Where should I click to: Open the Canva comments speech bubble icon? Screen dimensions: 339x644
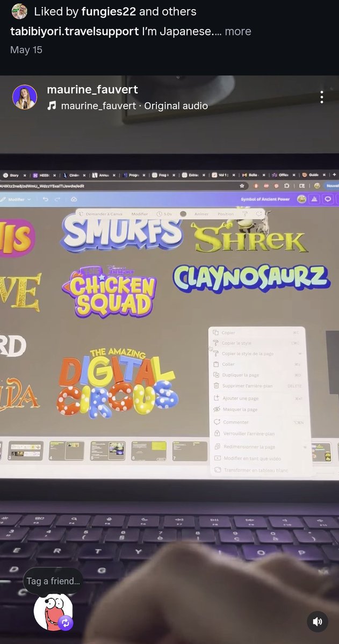[x=328, y=199]
